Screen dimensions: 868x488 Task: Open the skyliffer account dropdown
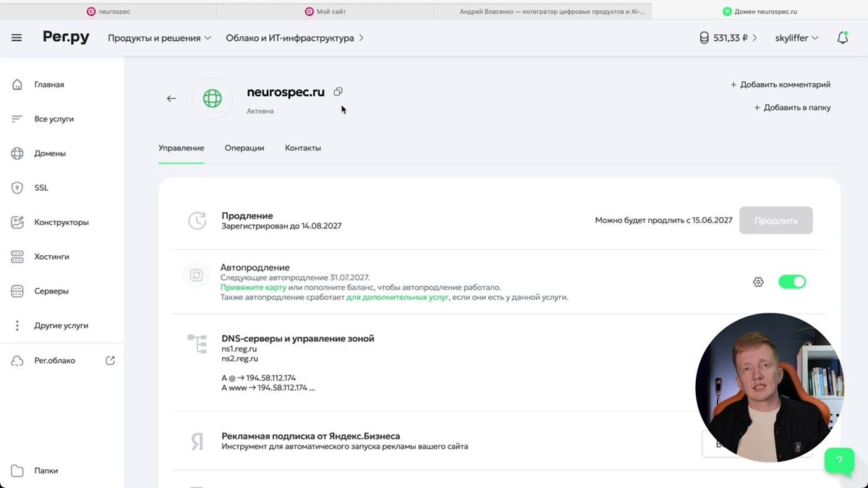click(796, 38)
